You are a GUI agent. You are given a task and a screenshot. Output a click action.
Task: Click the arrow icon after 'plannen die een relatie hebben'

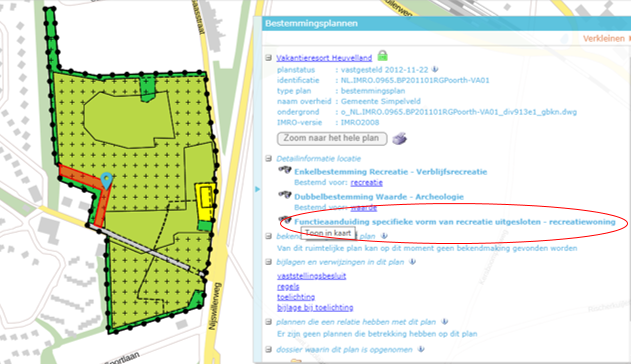[x=444, y=322]
